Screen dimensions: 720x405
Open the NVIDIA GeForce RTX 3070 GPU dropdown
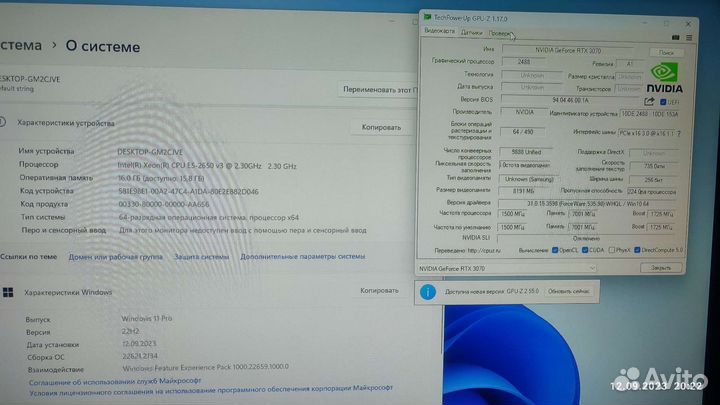[x=506, y=268]
